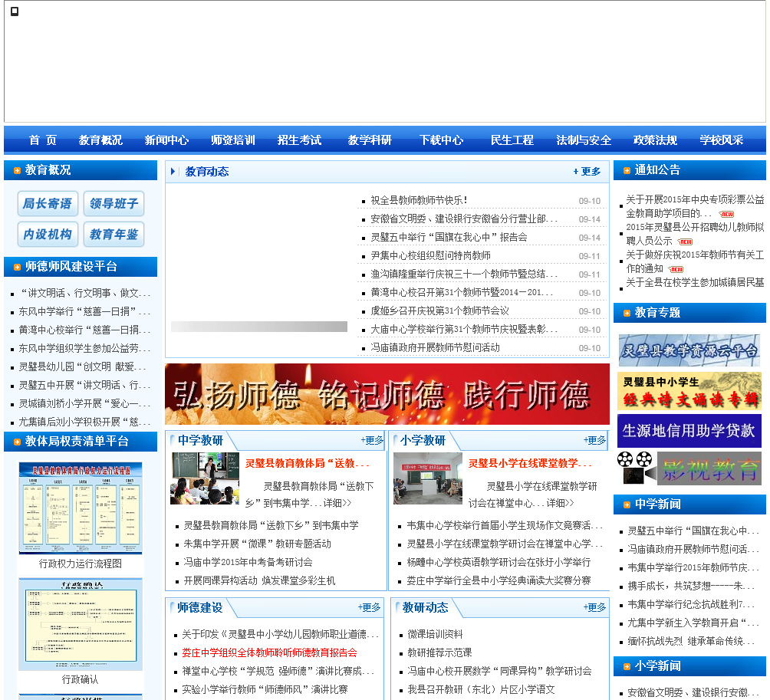Open the 教育年鉴 button

[x=114, y=234]
